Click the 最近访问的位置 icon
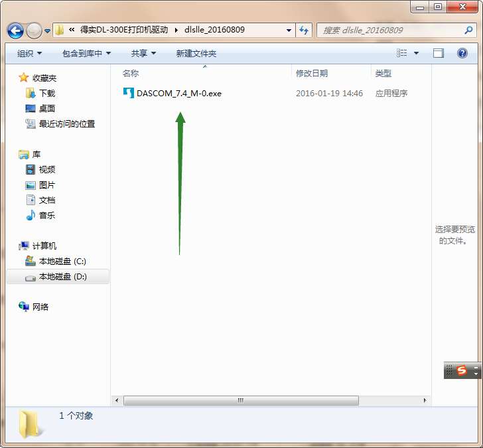 click(x=31, y=123)
